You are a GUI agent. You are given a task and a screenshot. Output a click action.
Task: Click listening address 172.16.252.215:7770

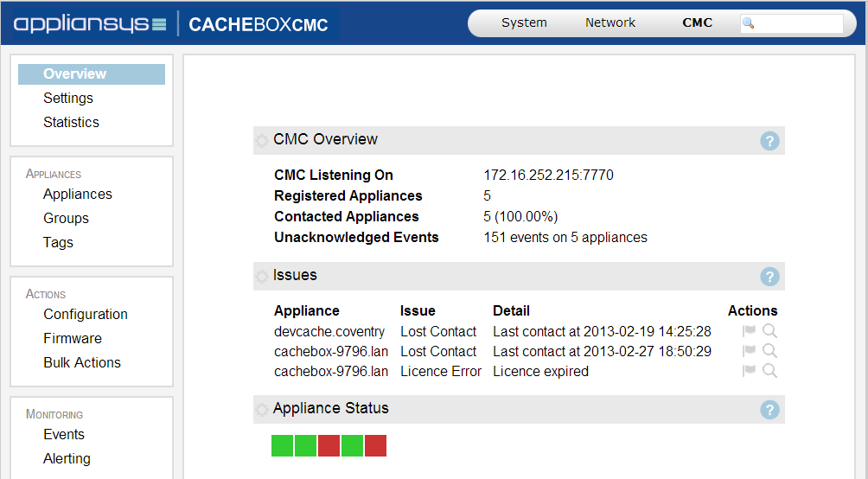tap(548, 175)
